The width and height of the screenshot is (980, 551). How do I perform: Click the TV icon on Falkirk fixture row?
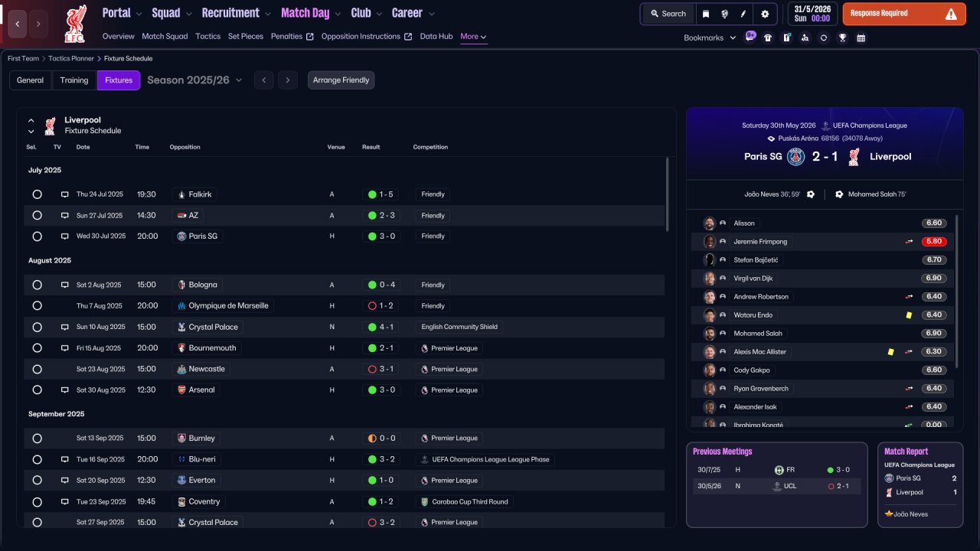coord(65,194)
